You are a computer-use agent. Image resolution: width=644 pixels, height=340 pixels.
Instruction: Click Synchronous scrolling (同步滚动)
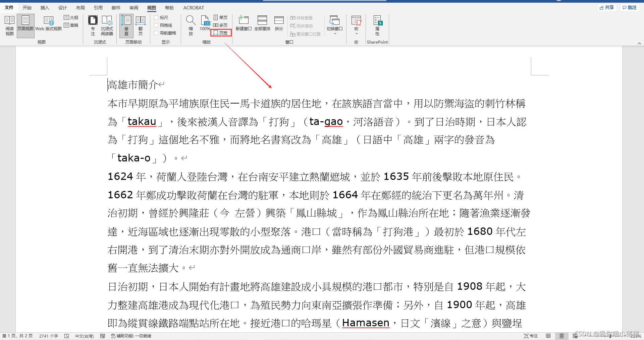tap(302, 26)
